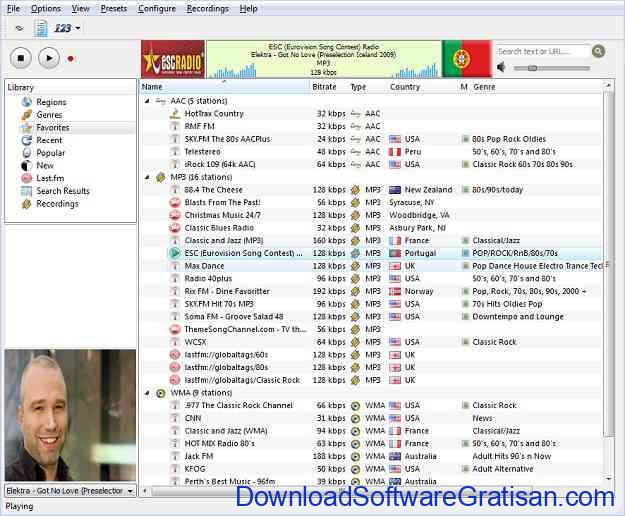Select Favorites in the Library

tap(53, 128)
